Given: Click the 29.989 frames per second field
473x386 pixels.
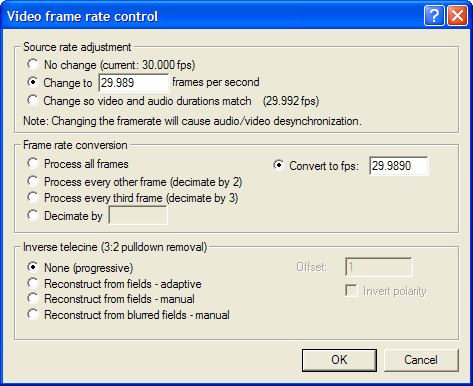Looking at the screenshot, I should click(134, 83).
